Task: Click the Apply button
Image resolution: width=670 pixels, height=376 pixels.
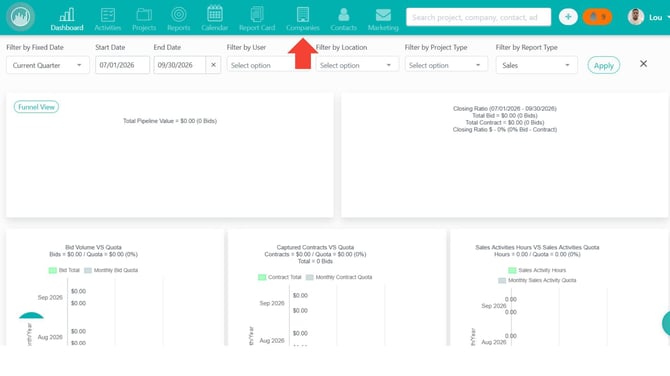Action: [603, 65]
